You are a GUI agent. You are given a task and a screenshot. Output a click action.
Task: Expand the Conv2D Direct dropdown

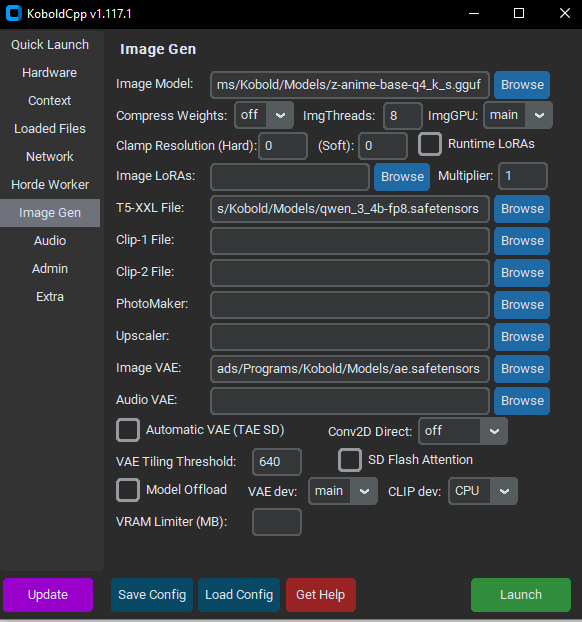(463, 431)
